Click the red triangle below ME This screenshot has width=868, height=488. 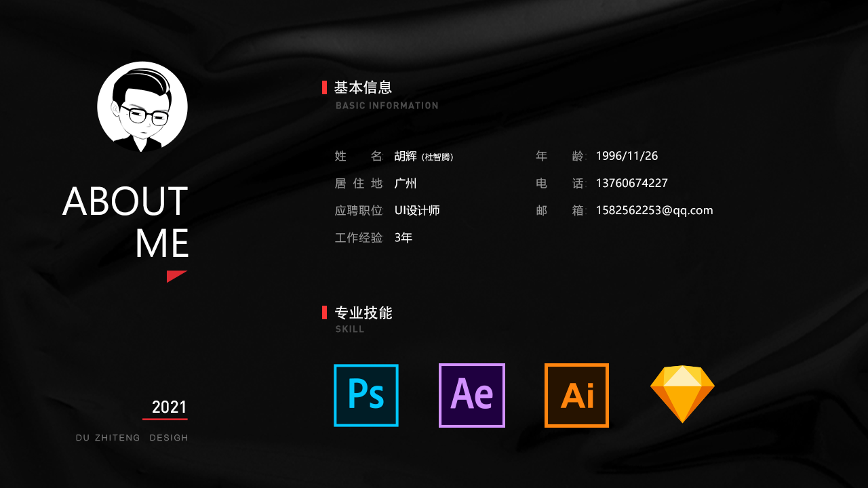[176, 276]
